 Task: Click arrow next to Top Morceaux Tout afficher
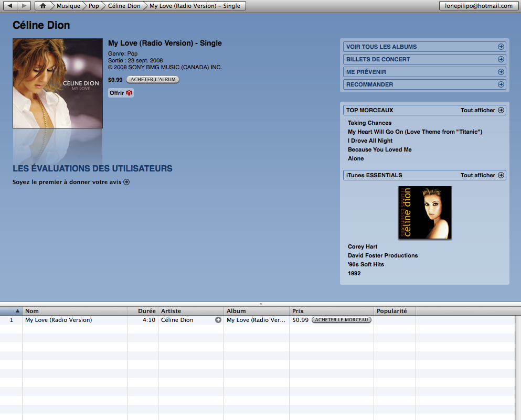[x=501, y=110]
